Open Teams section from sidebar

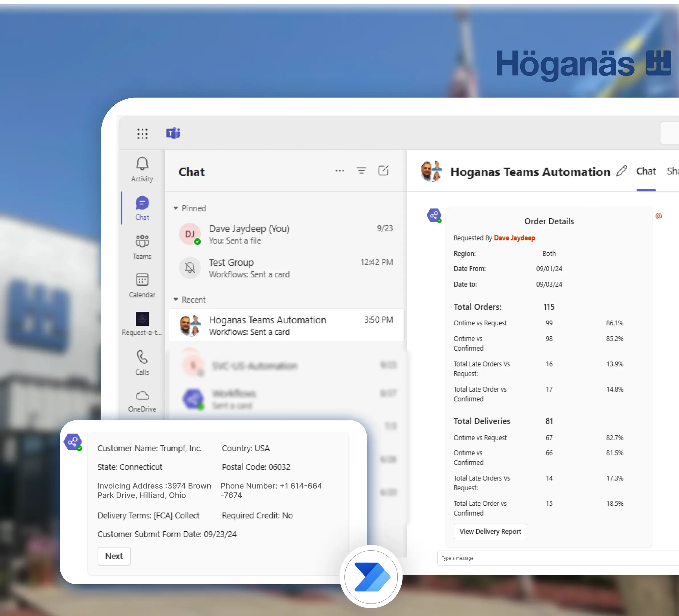click(142, 247)
